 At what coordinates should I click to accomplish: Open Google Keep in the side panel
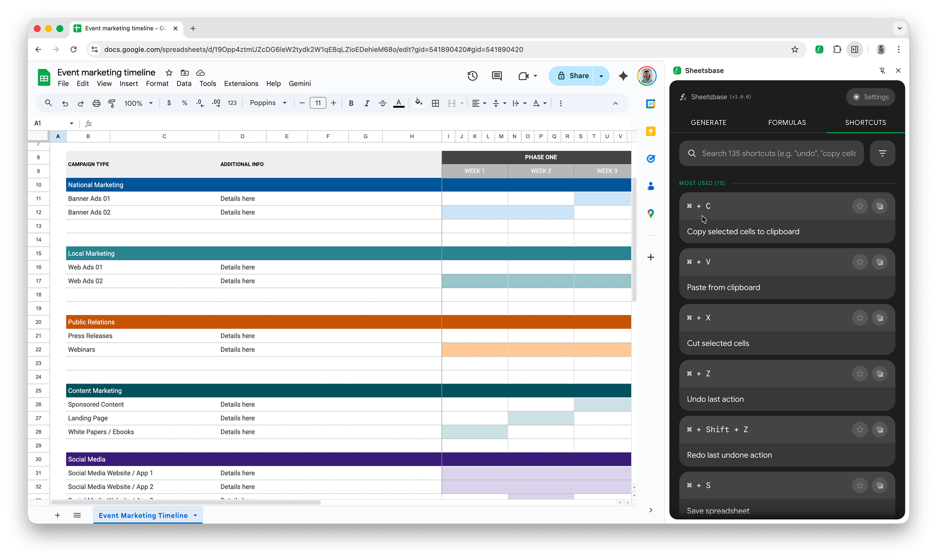pyautogui.click(x=650, y=131)
